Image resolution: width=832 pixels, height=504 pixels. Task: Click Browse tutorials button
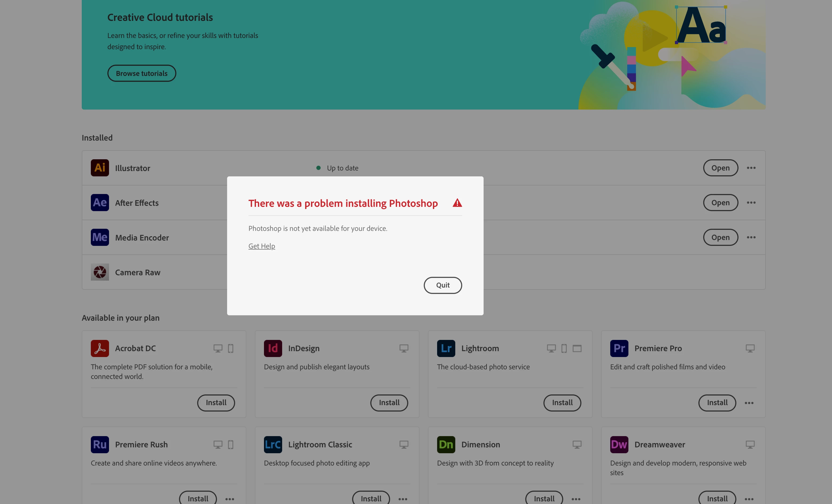pyautogui.click(x=142, y=73)
